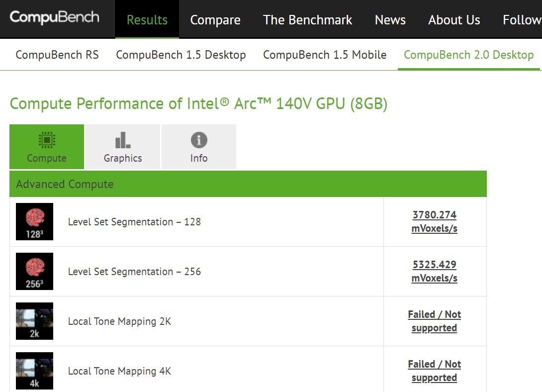Image resolution: width=542 pixels, height=392 pixels.
Task: Open the Graphics bar chart icon tab
Action: (123, 147)
